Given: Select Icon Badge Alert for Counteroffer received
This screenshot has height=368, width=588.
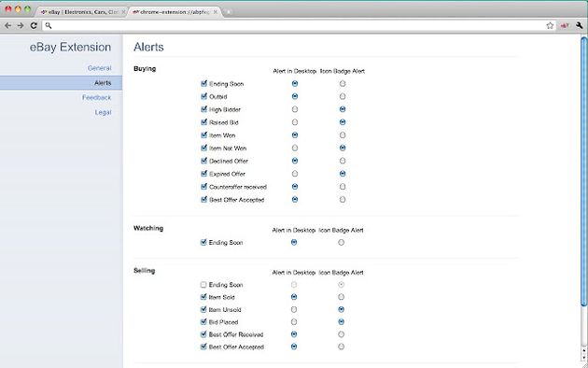Looking at the screenshot, I should click(x=343, y=187).
